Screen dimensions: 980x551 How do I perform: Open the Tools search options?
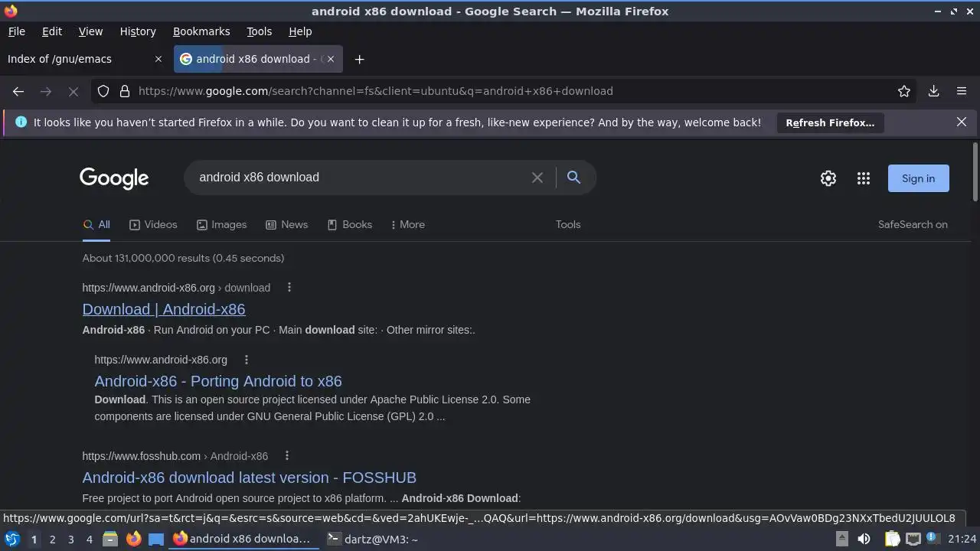pos(568,225)
